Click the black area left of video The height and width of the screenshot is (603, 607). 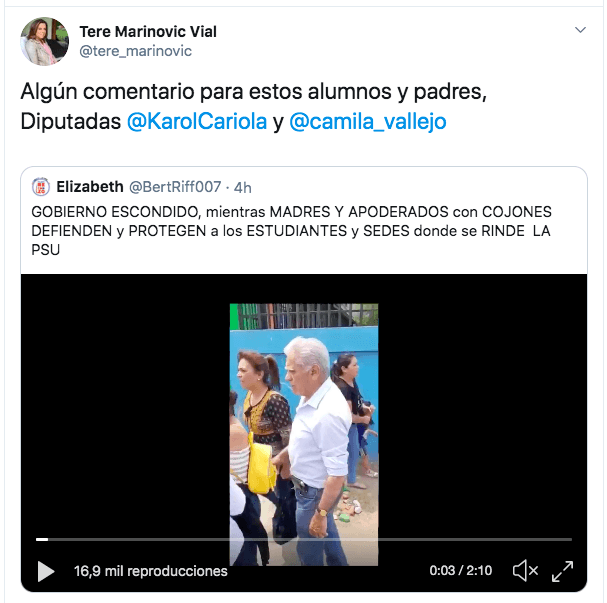point(125,404)
